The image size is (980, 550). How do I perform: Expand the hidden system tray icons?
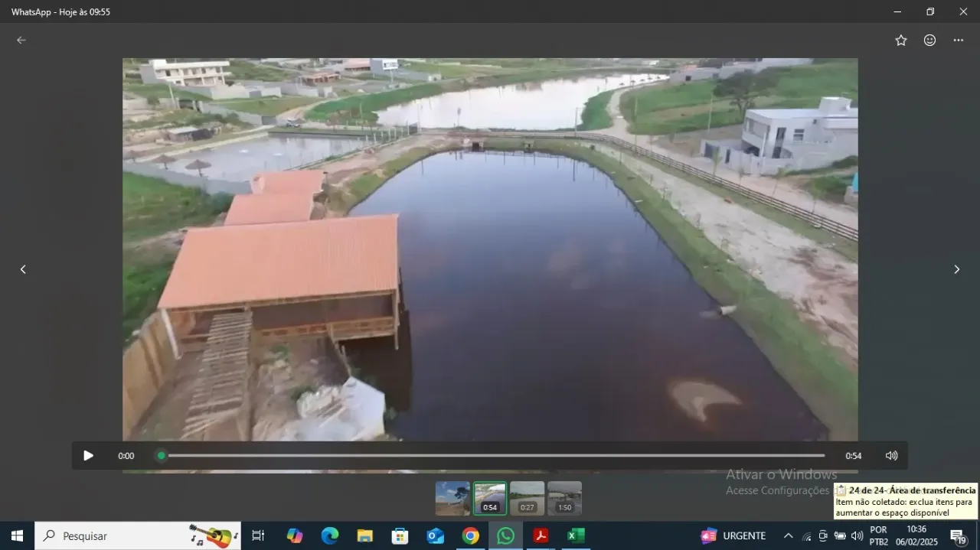point(788,536)
